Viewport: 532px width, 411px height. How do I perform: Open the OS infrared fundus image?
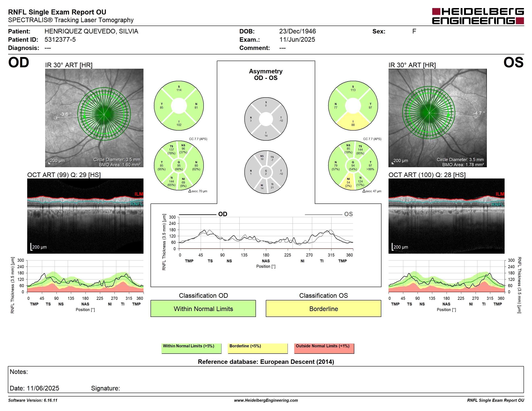[437, 118]
